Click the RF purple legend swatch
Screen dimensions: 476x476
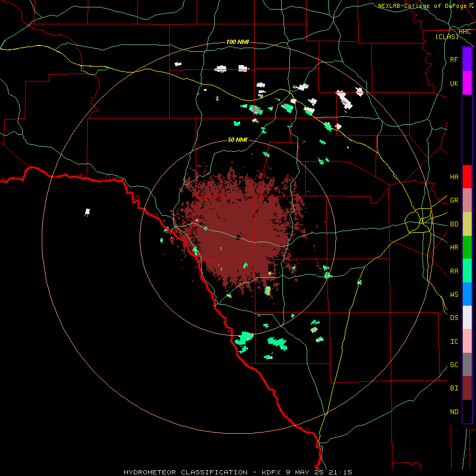pos(467,59)
